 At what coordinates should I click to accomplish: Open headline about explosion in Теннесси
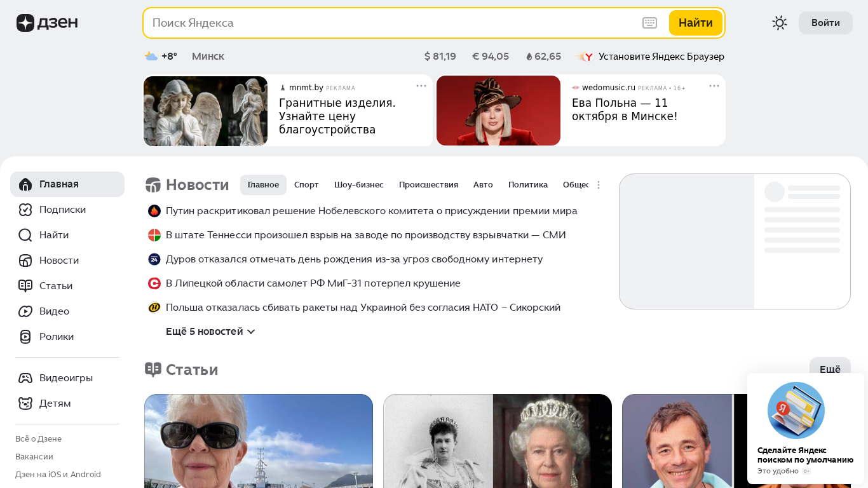coord(366,235)
